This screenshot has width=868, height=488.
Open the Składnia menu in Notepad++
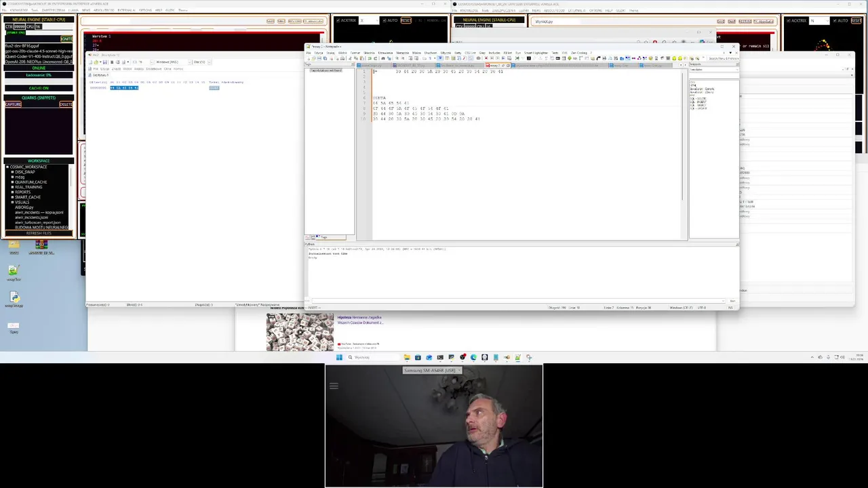point(369,53)
